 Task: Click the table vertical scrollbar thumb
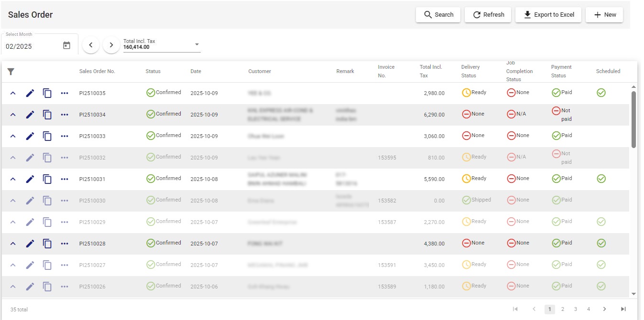coord(634,119)
